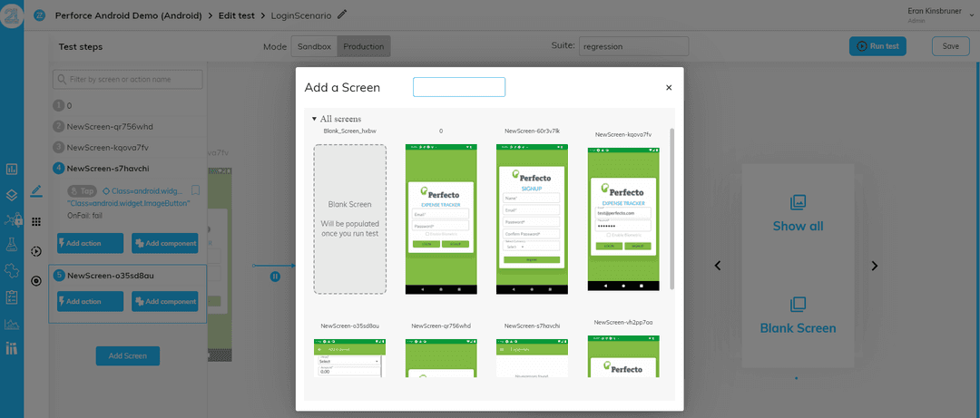Click the Run test button
The height and width of the screenshot is (418, 980).
877,46
